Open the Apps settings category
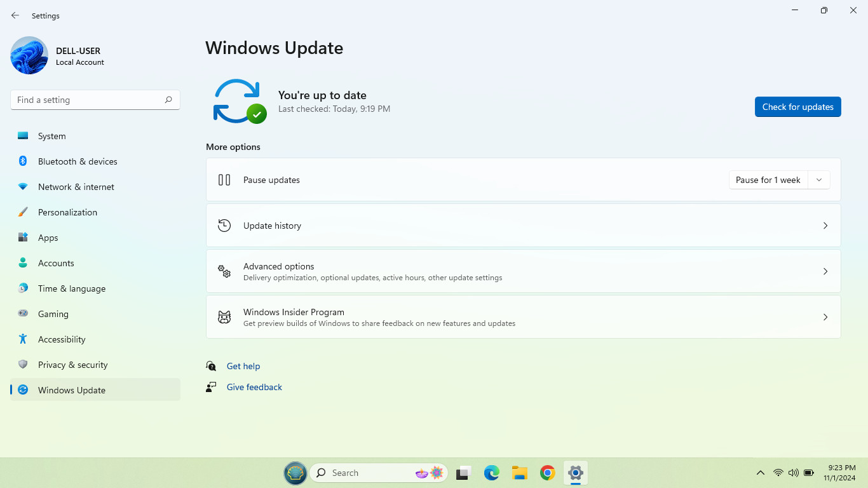The image size is (868, 488). click(95, 238)
